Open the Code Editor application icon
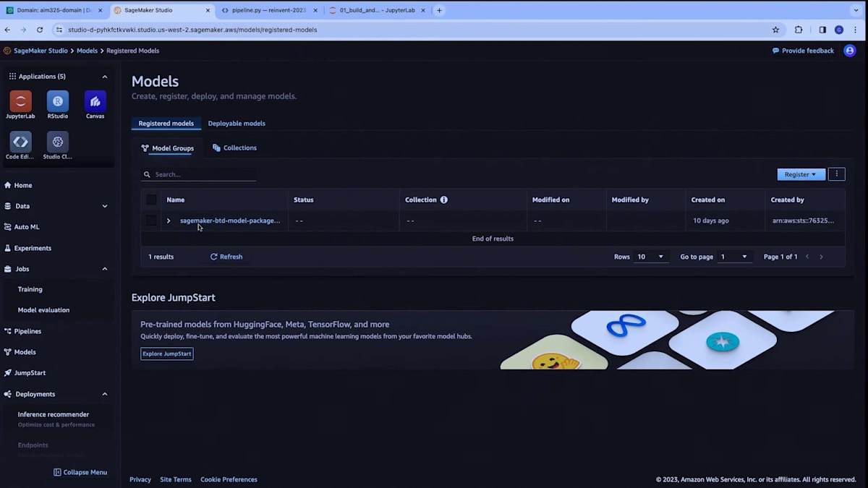Screen dimensions: 868x488 (x=20, y=142)
